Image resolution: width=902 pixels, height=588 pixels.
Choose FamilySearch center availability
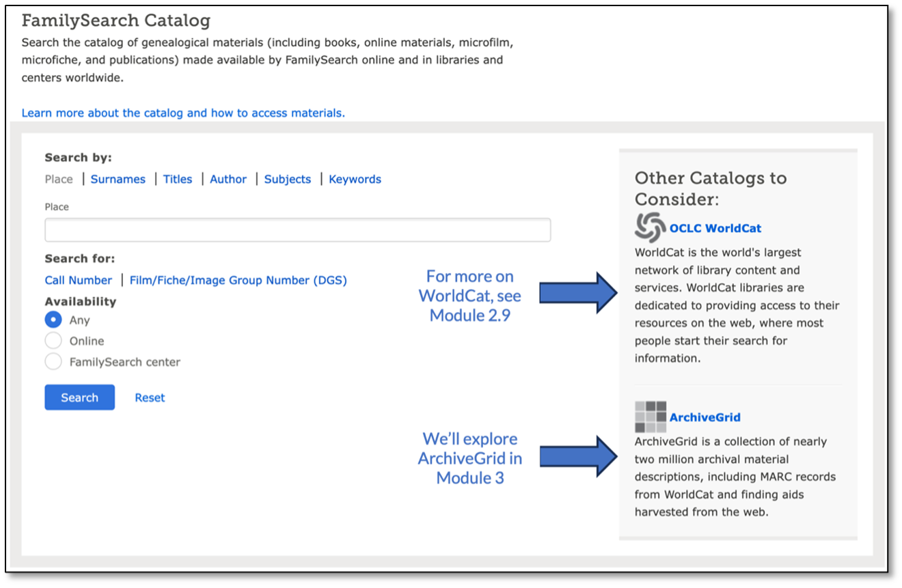[x=53, y=362]
